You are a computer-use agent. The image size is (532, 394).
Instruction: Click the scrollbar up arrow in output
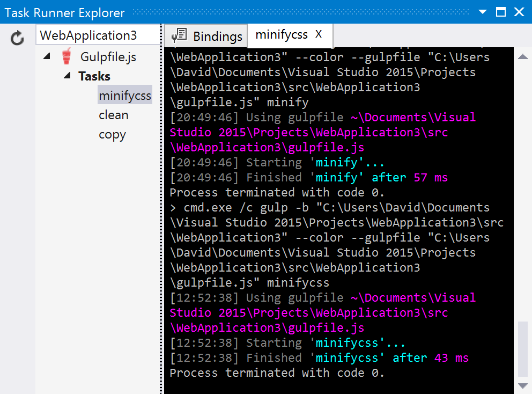point(522,56)
